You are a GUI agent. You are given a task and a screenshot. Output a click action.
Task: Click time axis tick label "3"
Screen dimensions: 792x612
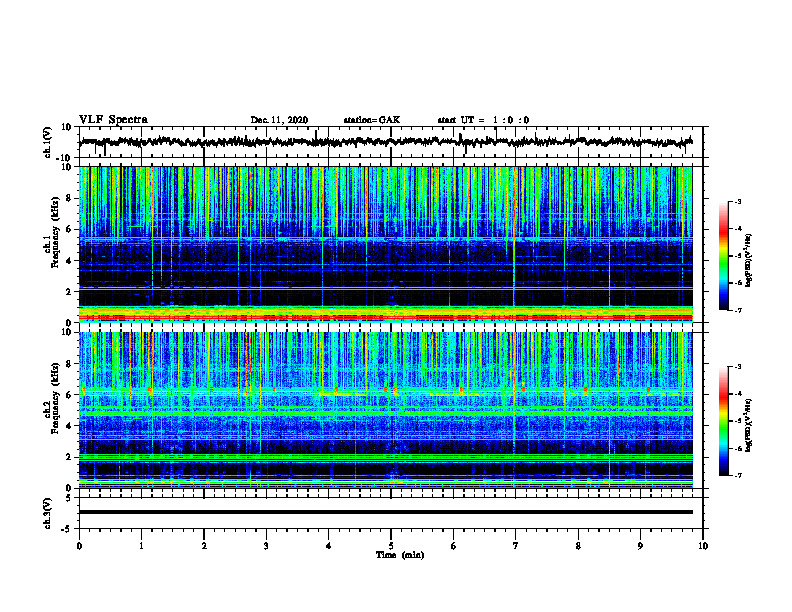pyautogui.click(x=266, y=546)
